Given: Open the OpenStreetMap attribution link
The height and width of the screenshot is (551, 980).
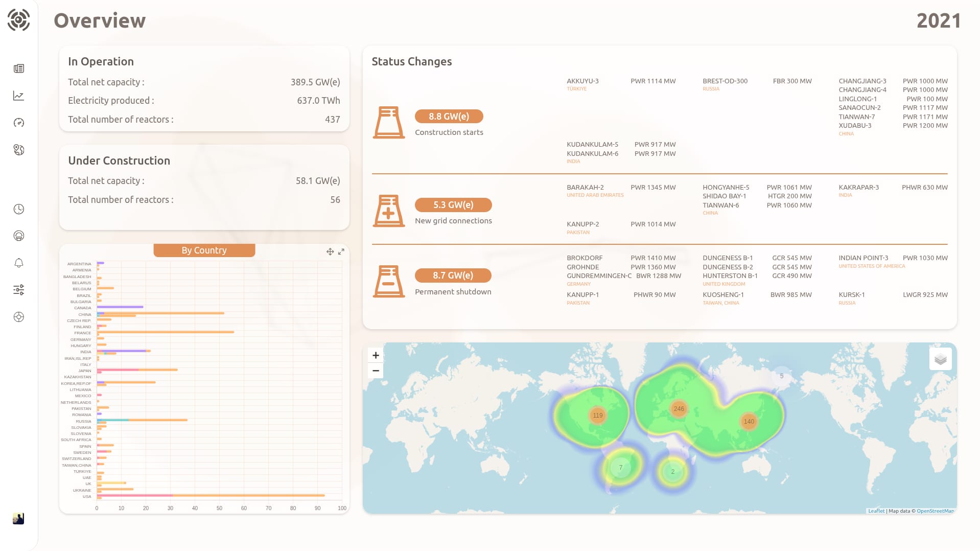Looking at the screenshot, I should (x=935, y=511).
